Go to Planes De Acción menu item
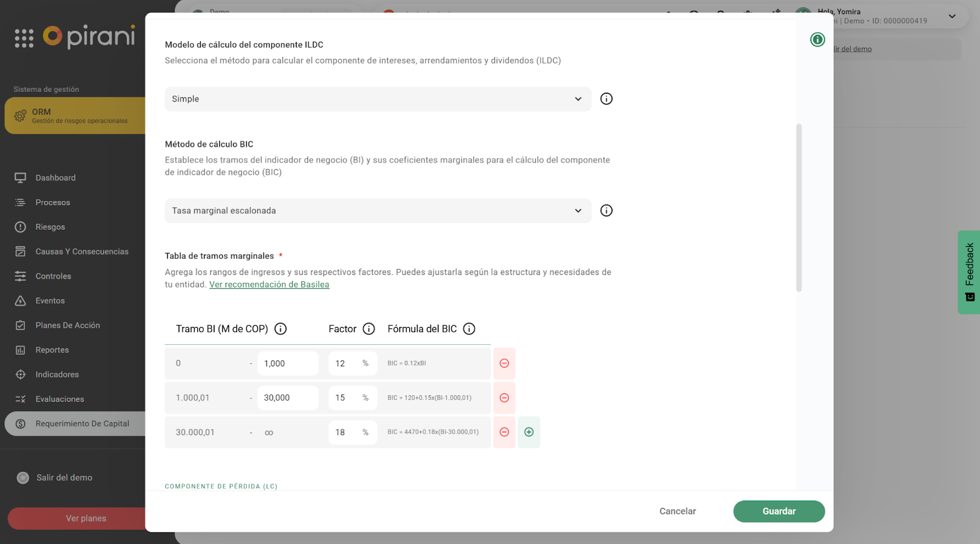The height and width of the screenshot is (544, 980). pos(67,325)
